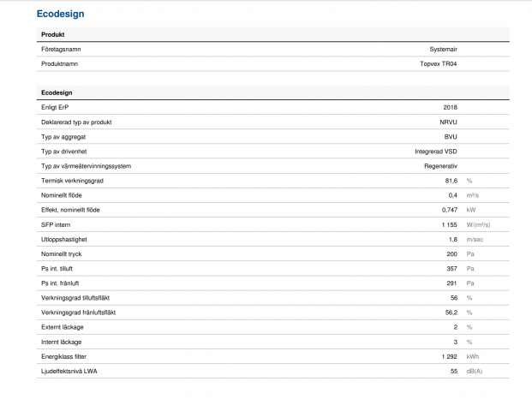This screenshot has height=411, width=532.
Task: Click the SFP intern value 1 155
Action: click(x=444, y=224)
